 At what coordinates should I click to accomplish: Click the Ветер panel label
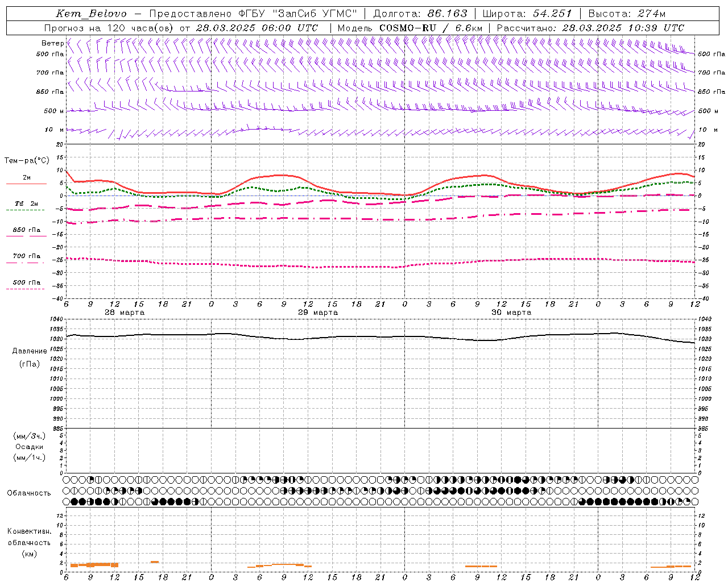point(53,43)
